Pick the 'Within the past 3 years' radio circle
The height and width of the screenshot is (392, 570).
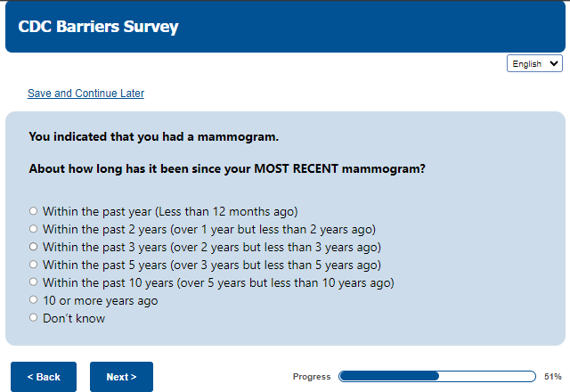34,247
